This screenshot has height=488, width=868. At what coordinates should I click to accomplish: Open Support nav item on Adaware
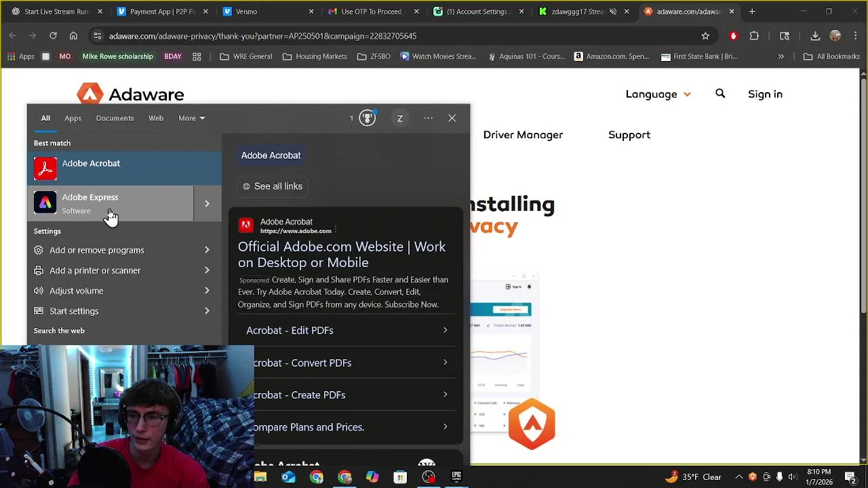tap(629, 135)
